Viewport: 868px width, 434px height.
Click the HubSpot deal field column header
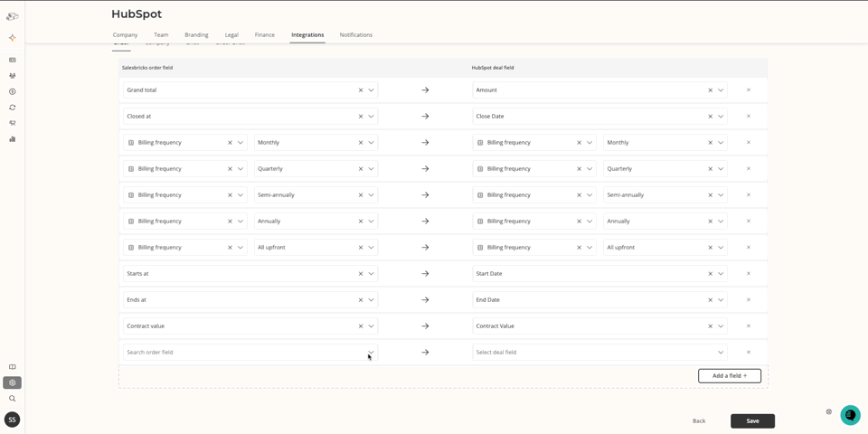(x=493, y=68)
